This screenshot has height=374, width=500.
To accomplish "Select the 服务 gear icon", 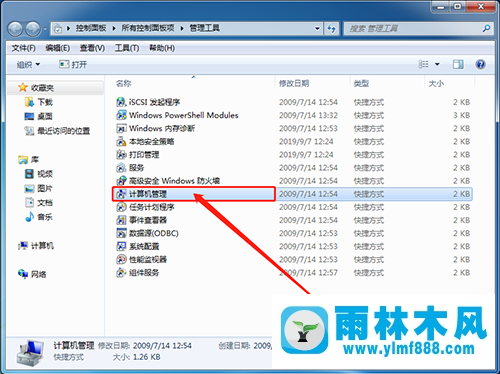I will [x=121, y=168].
